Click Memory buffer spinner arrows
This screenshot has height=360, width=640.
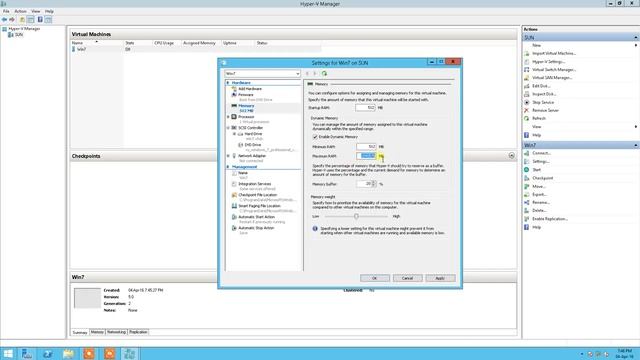[x=374, y=184]
